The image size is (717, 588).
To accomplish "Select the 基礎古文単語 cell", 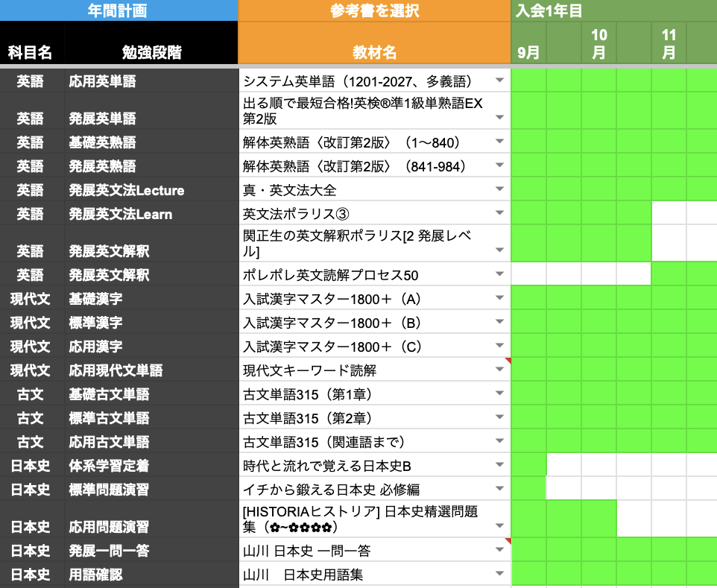I will coord(151,393).
